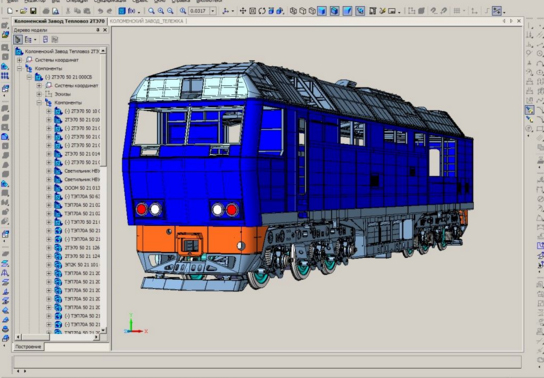Screen dimensions: 544x378
Task: Click the Redo arrow icon
Action: pos(109,11)
